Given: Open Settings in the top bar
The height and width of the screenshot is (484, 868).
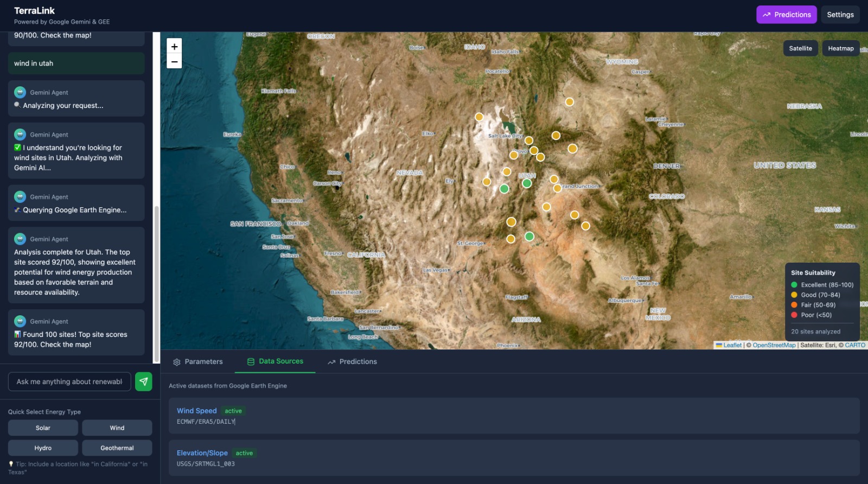Looking at the screenshot, I should [840, 15].
